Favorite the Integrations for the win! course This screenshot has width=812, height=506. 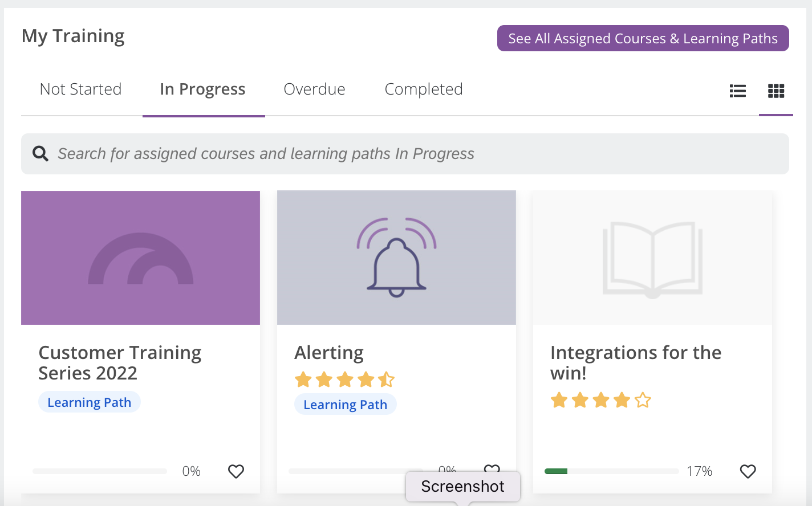pos(748,471)
